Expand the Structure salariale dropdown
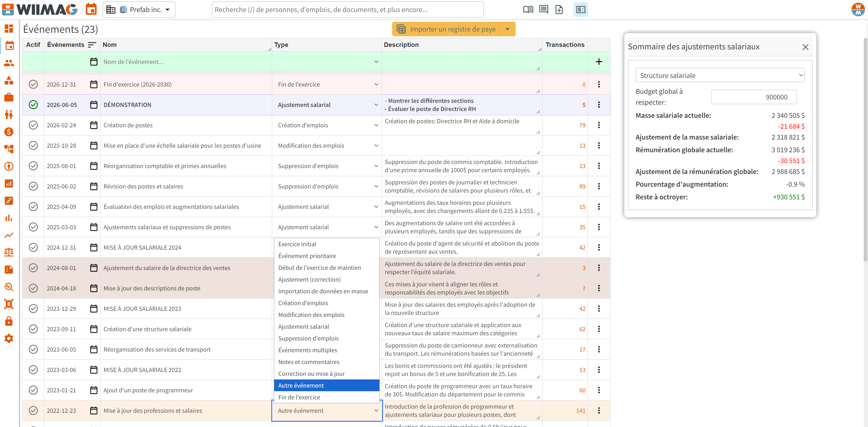 coord(720,75)
